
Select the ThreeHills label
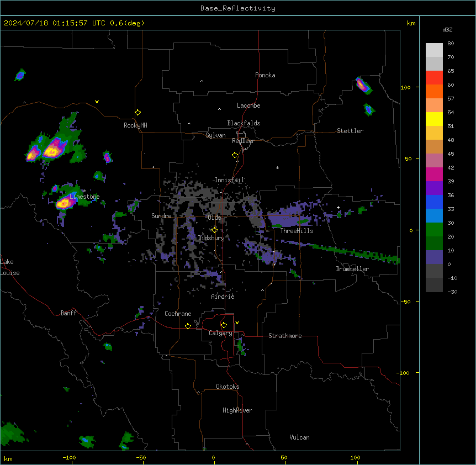click(297, 231)
